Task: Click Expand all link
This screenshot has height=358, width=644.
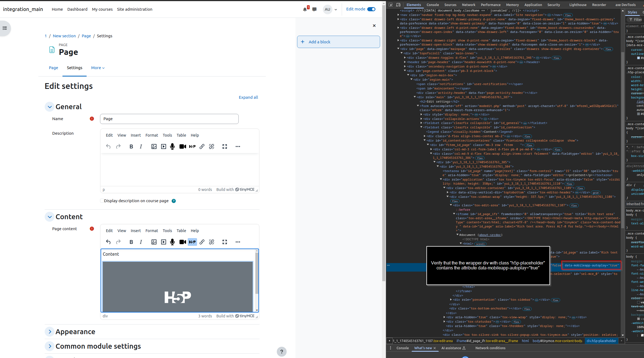Action: (248, 97)
